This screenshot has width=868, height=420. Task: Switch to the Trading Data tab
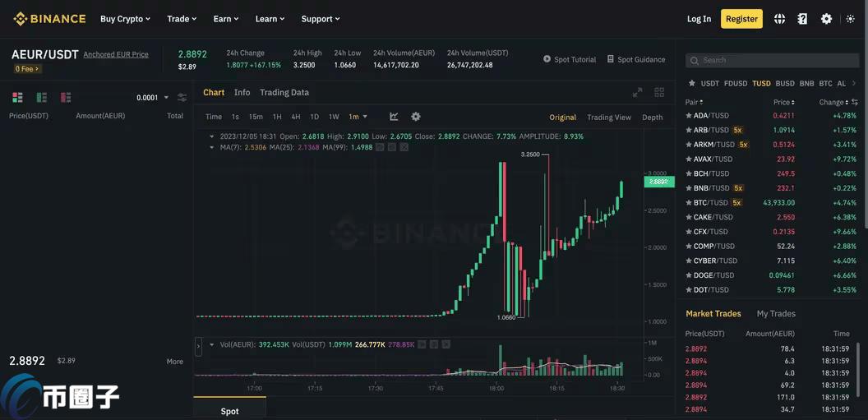(x=284, y=92)
